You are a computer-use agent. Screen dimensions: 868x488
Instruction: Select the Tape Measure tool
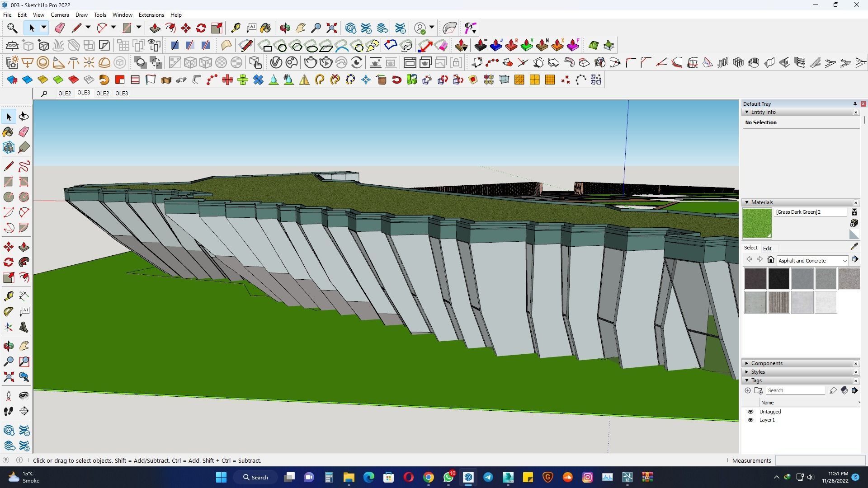point(8,296)
